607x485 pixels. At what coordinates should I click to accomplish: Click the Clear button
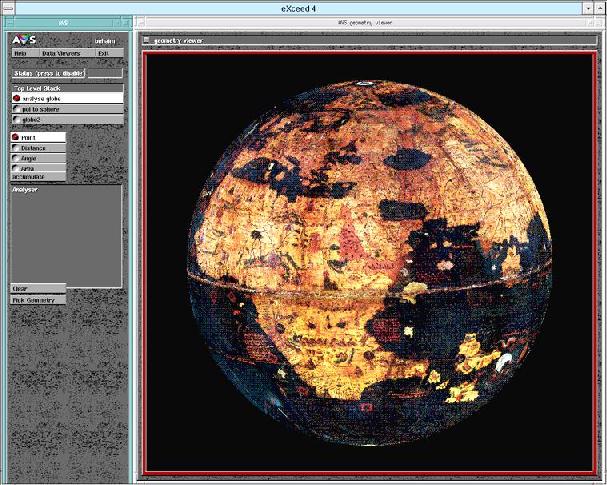tap(38, 288)
